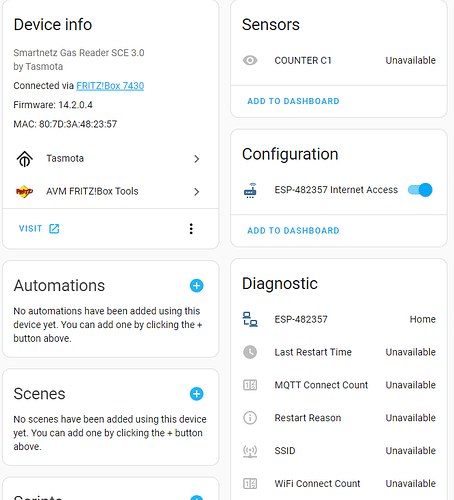Expand the AVM FRITZ!Box Tools chevron
Screen dimensions: 454x500
(197, 192)
